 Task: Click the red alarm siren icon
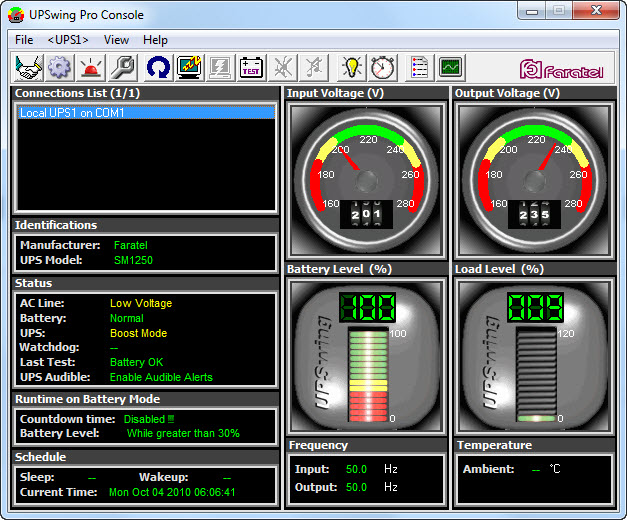point(91,67)
